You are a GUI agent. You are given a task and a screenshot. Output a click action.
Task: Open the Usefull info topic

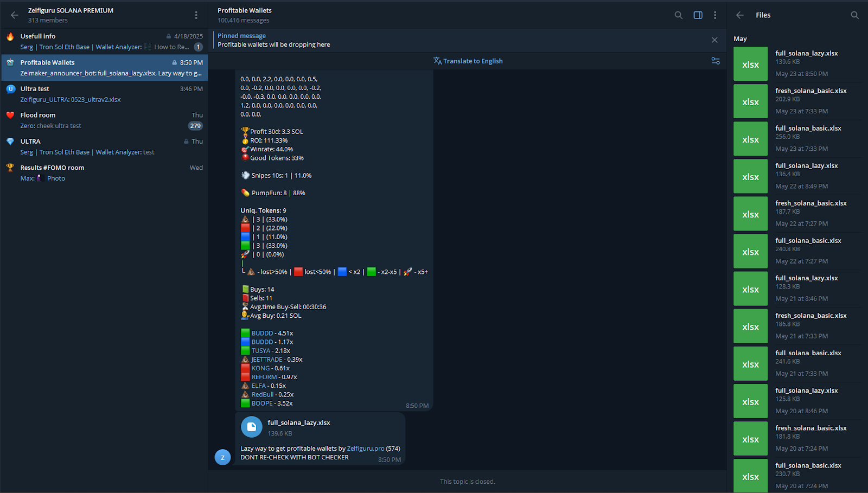click(104, 41)
